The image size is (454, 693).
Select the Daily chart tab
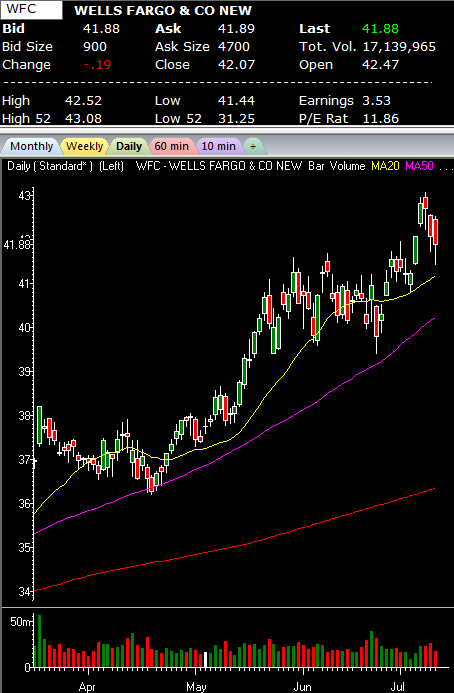(x=129, y=146)
